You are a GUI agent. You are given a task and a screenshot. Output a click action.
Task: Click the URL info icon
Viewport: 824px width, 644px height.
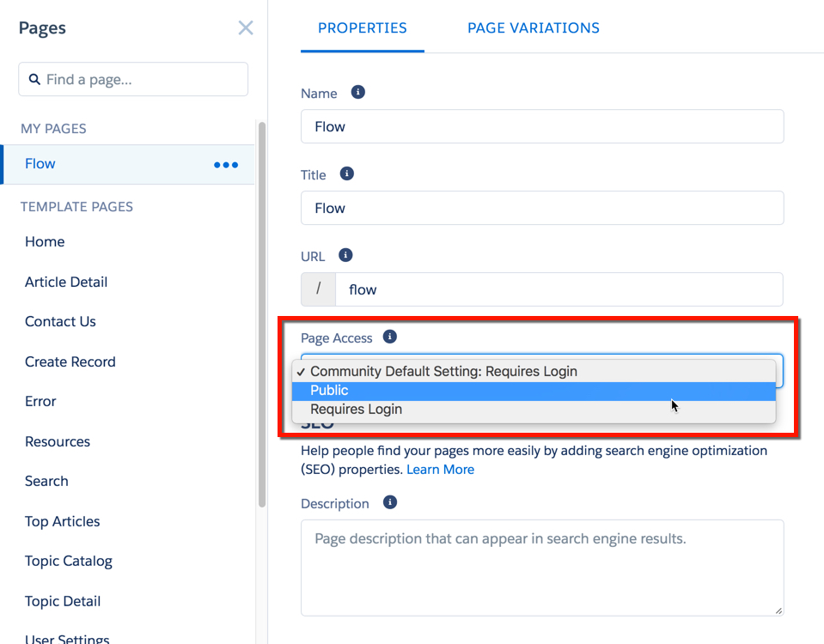coord(345,254)
